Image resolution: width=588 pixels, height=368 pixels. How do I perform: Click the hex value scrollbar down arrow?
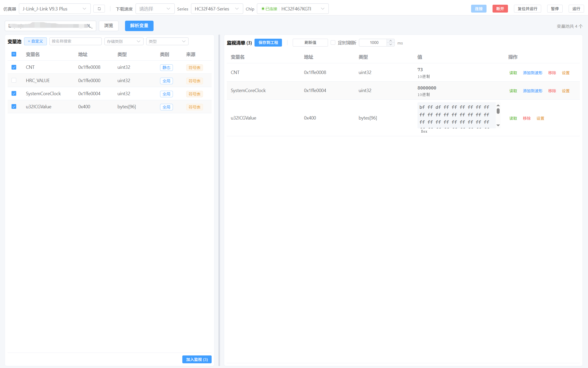(498, 126)
